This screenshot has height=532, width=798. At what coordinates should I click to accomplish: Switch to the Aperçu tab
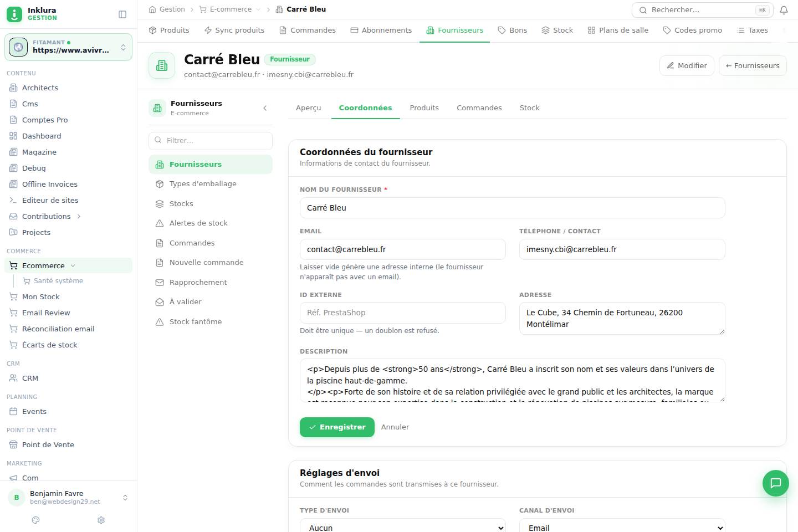pyautogui.click(x=309, y=108)
